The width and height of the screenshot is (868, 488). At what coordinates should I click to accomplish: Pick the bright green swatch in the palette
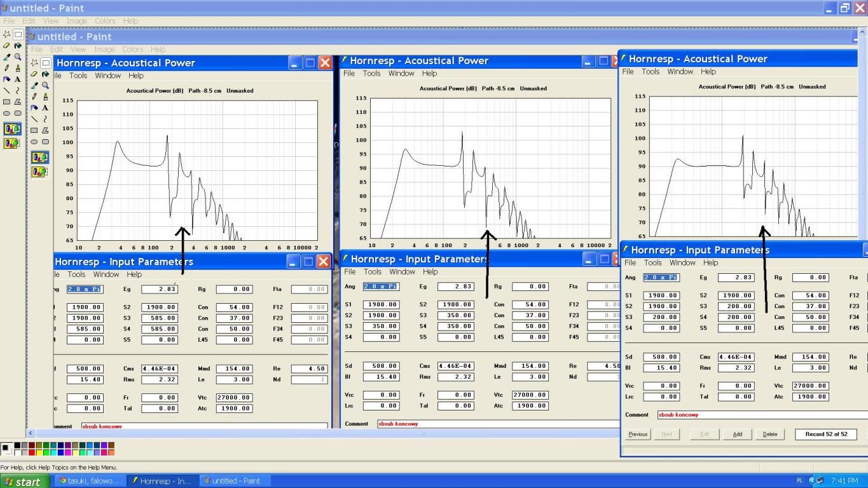46,452
